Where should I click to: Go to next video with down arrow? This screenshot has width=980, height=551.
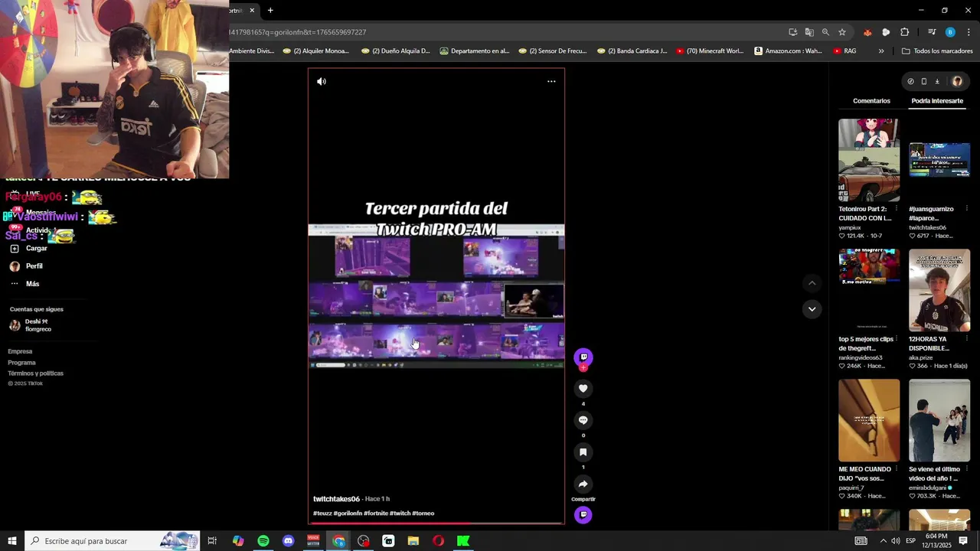pos(812,309)
